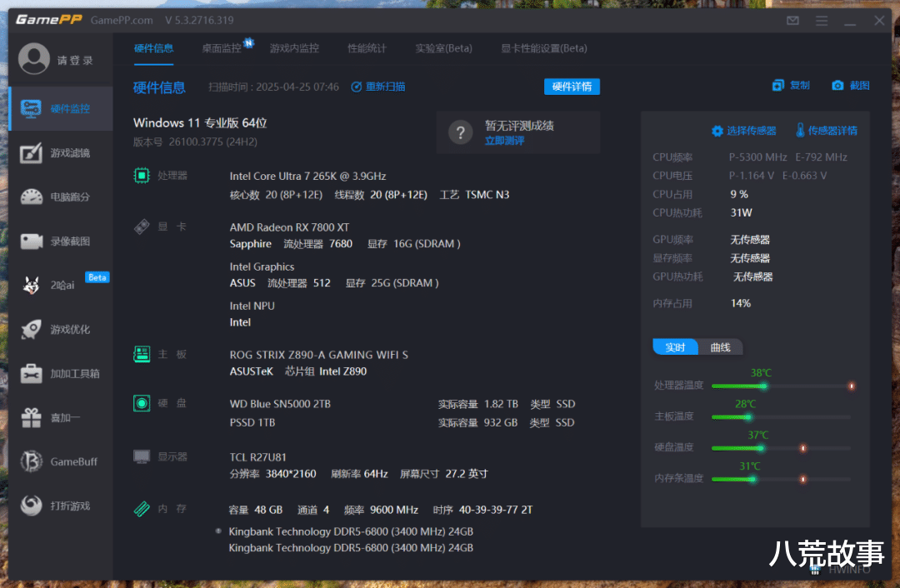
Task: Click the question mark benchmark icon
Action: point(460,133)
